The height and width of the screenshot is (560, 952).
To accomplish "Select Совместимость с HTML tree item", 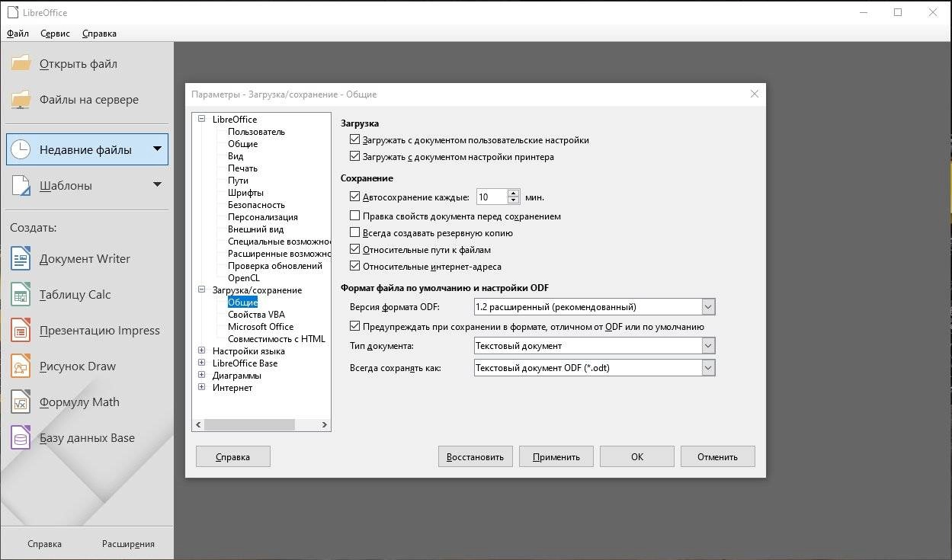I will pyautogui.click(x=277, y=338).
